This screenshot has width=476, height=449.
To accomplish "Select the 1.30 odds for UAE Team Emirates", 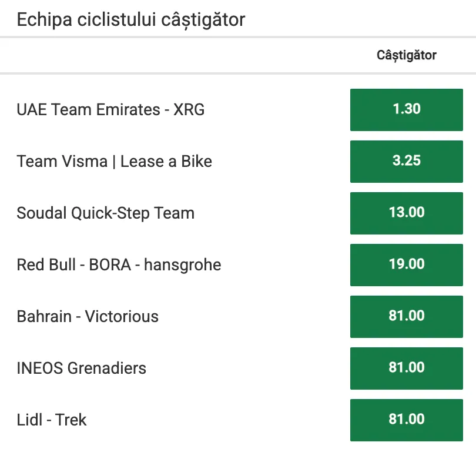I will [x=407, y=109].
